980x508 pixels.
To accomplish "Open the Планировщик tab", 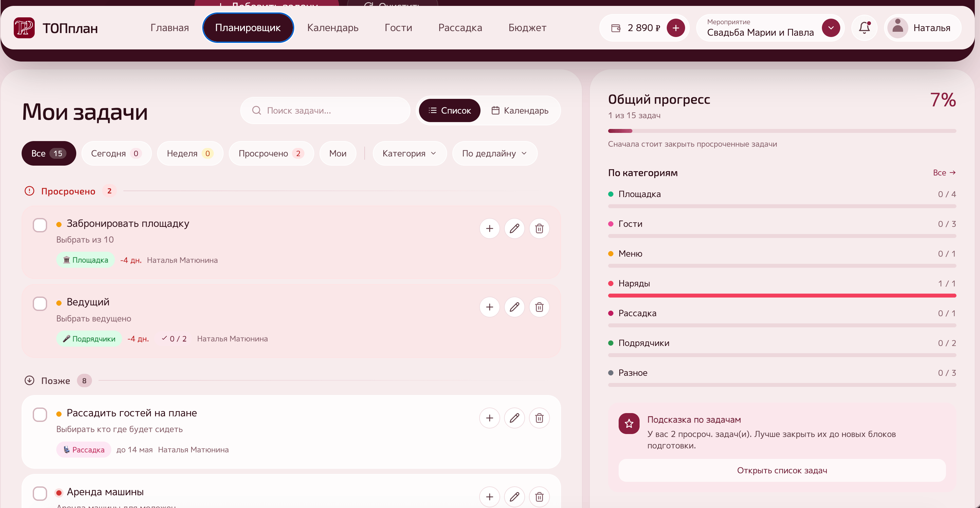I will 248,28.
